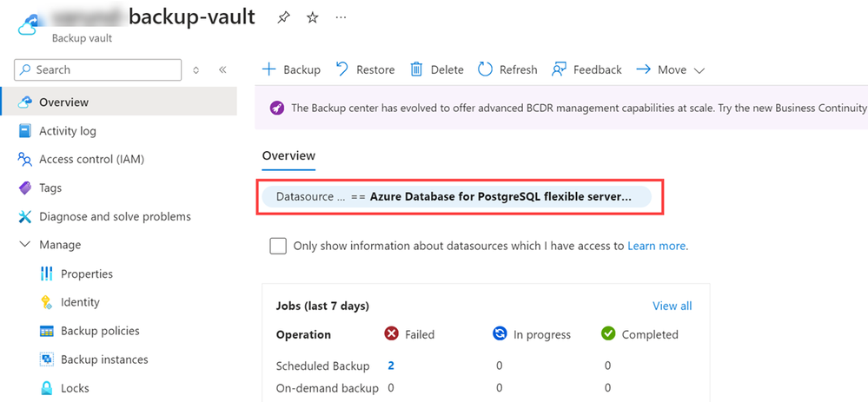868x402 pixels.
Task: Click the up/down expand-collapse arrows beside search
Action: click(x=195, y=69)
